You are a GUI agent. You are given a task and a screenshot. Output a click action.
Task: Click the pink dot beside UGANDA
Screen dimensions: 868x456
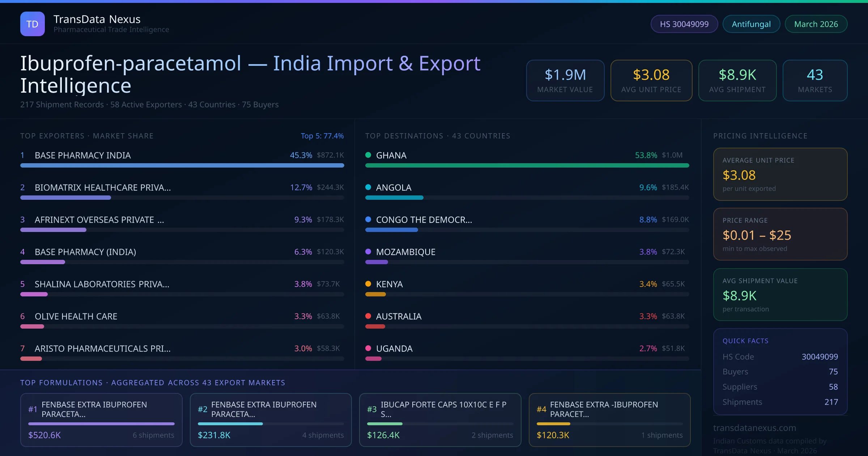[x=368, y=348]
